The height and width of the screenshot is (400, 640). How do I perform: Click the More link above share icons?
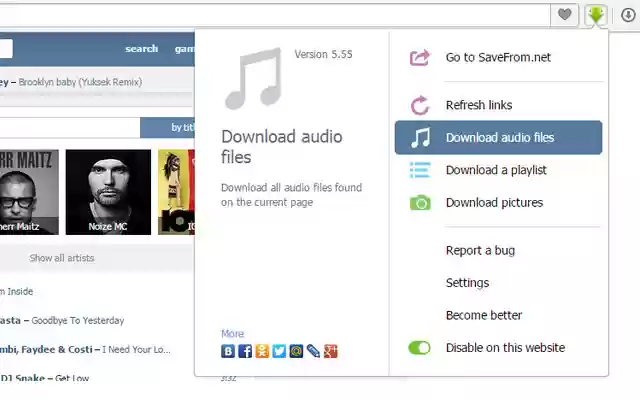tap(232, 334)
